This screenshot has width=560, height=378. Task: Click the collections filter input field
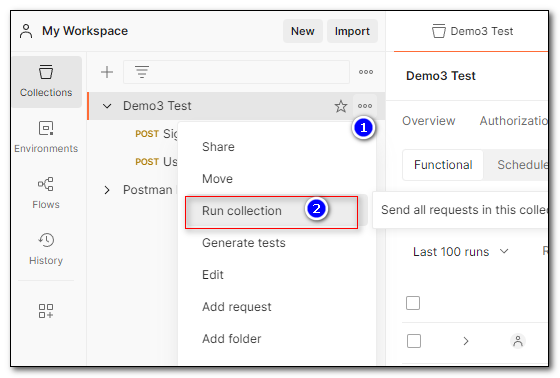[x=236, y=72]
